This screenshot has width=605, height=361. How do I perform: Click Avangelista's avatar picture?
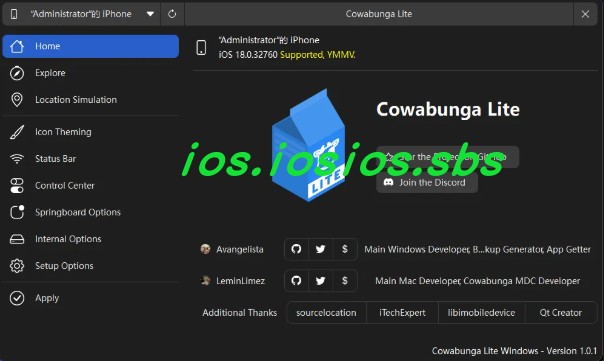205,249
